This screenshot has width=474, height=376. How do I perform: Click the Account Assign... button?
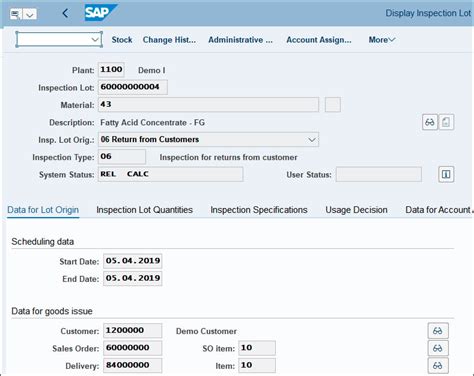click(319, 40)
